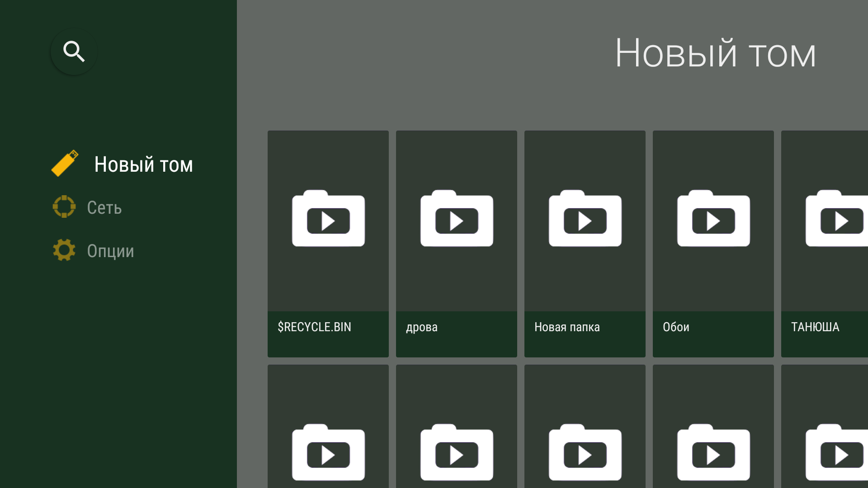Select Новый том in the sidebar
Image resolution: width=868 pixels, height=488 pixels.
[x=143, y=164]
